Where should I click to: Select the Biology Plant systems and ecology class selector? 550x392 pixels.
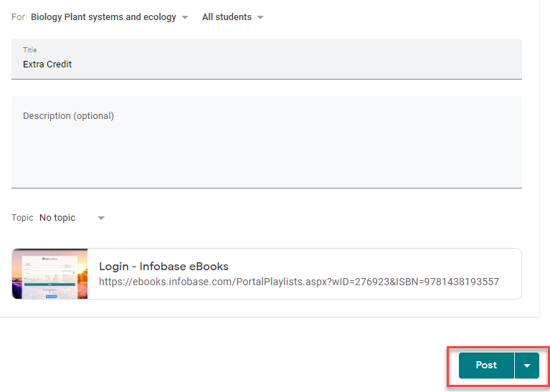[x=103, y=17]
